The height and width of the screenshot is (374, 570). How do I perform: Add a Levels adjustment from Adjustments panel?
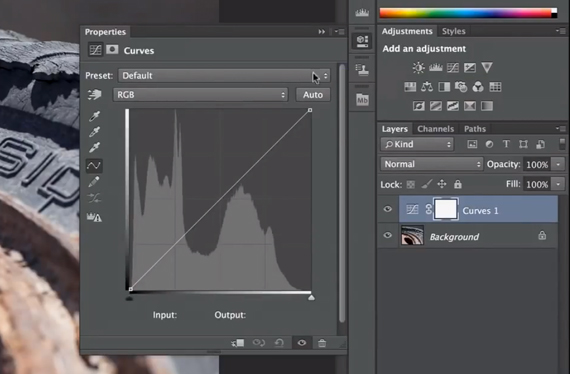[435, 67]
